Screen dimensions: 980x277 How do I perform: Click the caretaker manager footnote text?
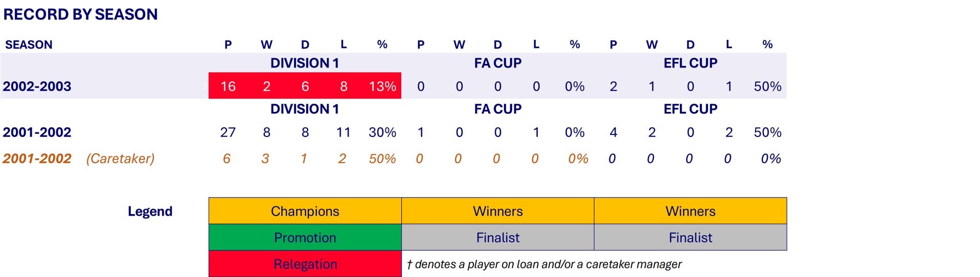(544, 264)
